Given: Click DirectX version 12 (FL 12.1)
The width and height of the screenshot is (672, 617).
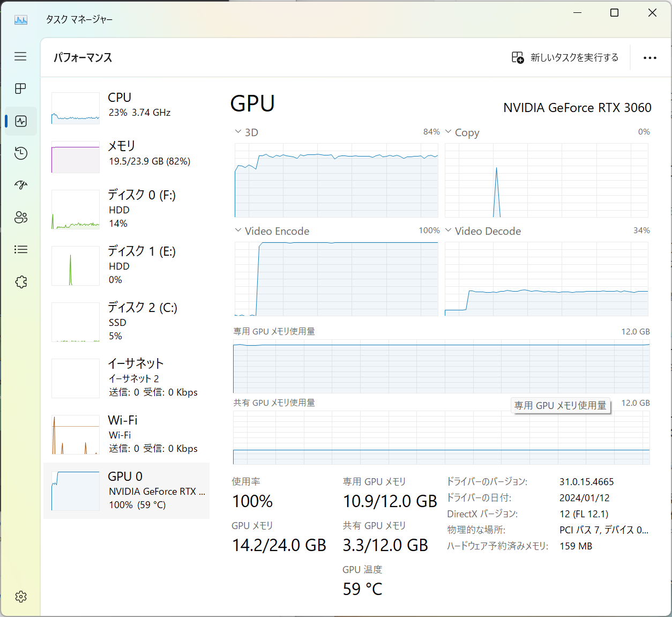Looking at the screenshot, I should pyautogui.click(x=584, y=514).
